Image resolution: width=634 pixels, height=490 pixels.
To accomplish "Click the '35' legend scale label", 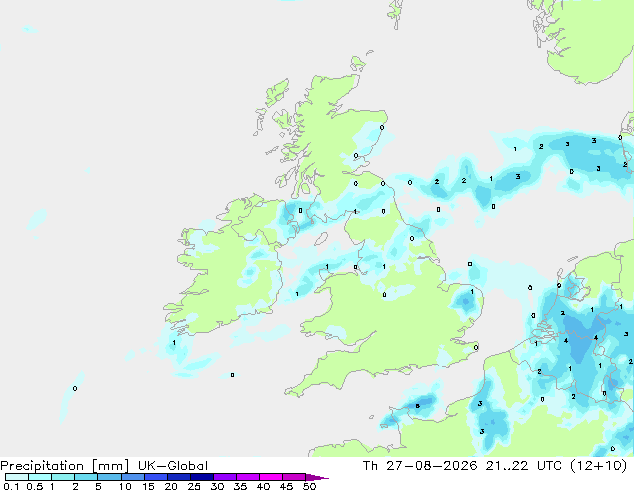I will [x=240, y=486].
